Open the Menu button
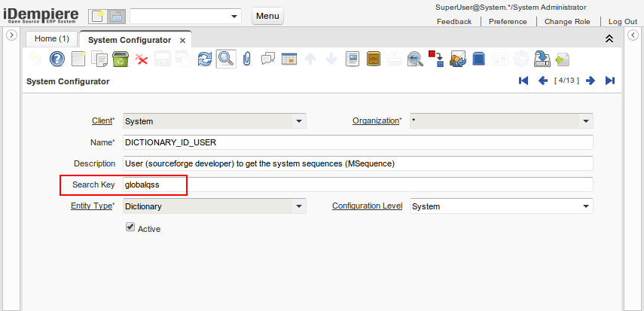Viewport: 644px width, 311px height. click(x=267, y=16)
